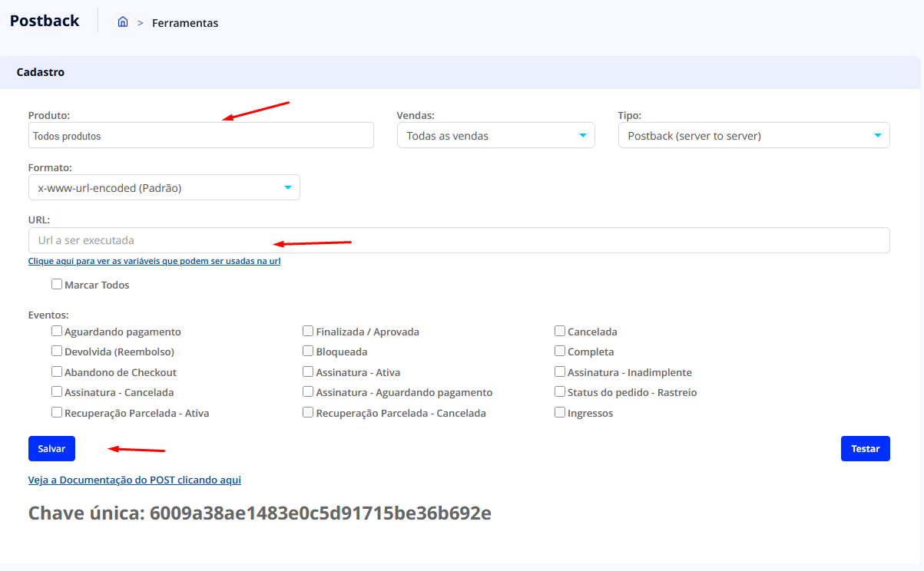Open the URL variables help link

click(x=154, y=261)
